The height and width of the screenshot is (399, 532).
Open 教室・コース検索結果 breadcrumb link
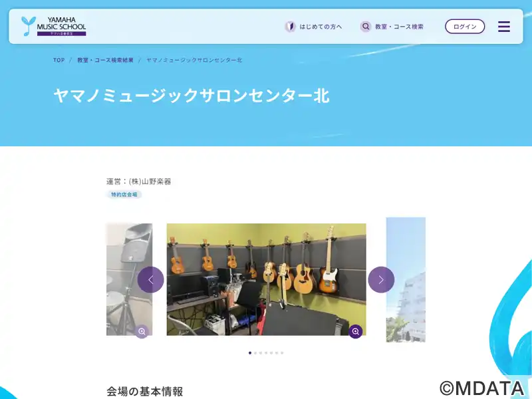(x=105, y=60)
